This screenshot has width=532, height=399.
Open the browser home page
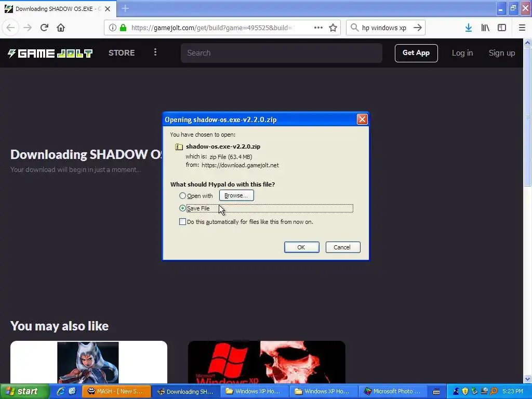click(x=61, y=28)
